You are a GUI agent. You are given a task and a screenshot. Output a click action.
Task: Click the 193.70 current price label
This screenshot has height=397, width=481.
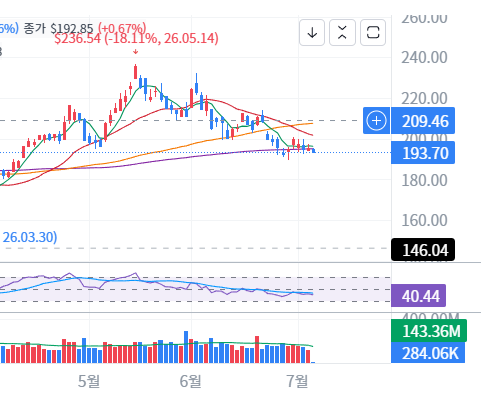pyautogui.click(x=423, y=153)
